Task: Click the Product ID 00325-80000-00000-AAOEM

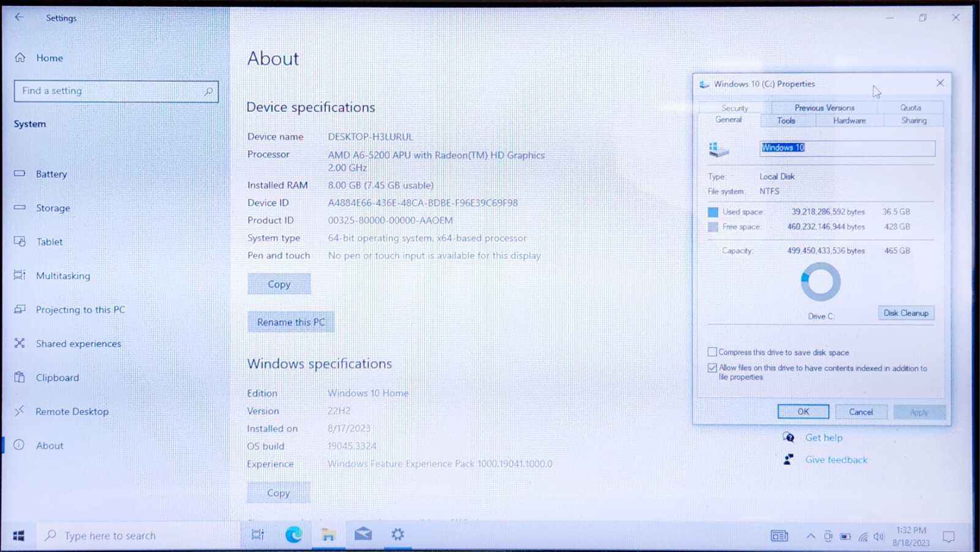Action: coord(390,220)
